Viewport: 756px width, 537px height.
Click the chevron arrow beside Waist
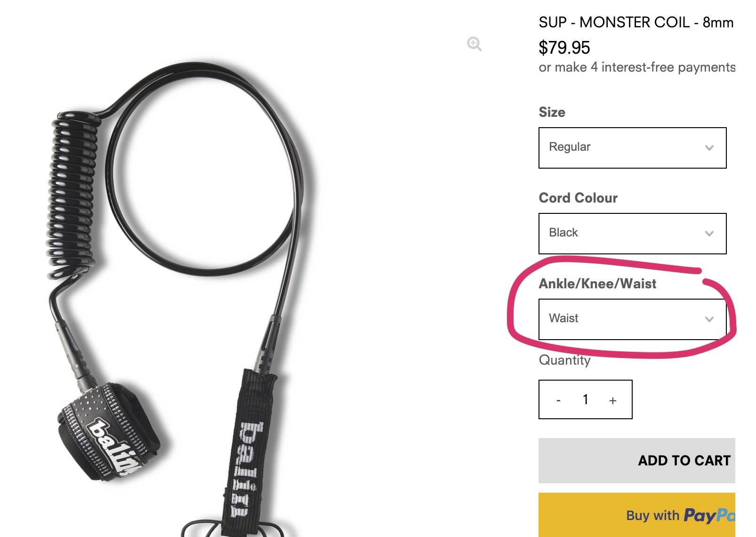point(709,319)
